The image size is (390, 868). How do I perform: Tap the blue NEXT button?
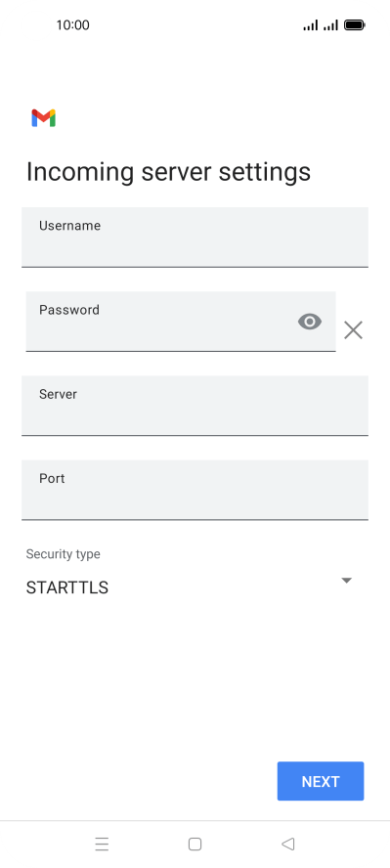321,781
